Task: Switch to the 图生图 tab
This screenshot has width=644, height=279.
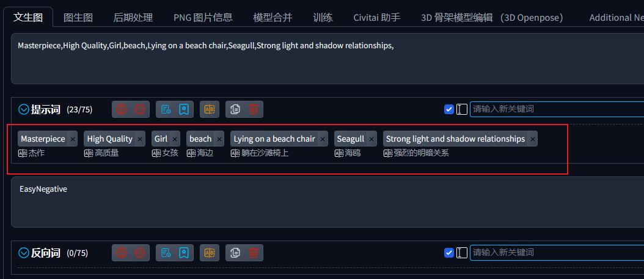Action: click(x=78, y=18)
